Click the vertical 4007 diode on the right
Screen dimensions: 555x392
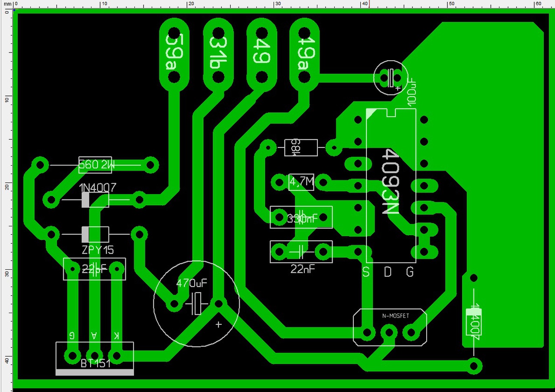point(473,322)
